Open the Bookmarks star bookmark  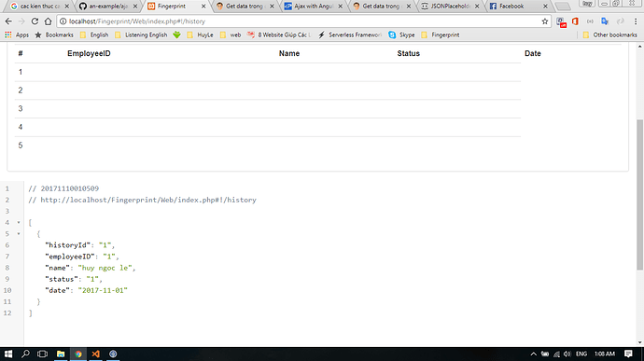(x=54, y=35)
